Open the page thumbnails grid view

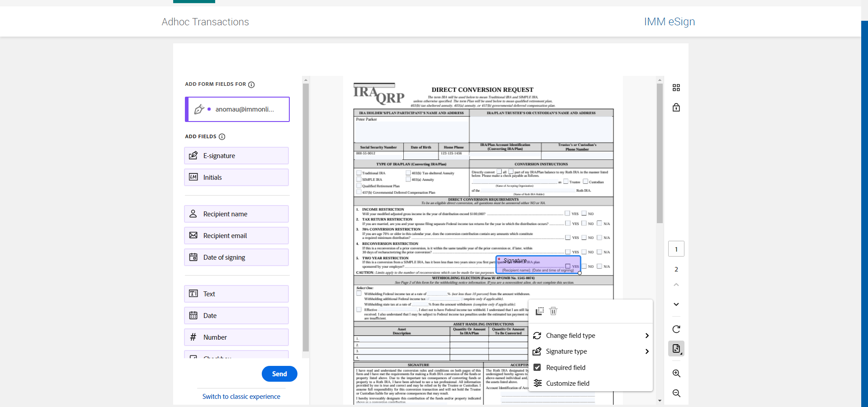point(676,88)
